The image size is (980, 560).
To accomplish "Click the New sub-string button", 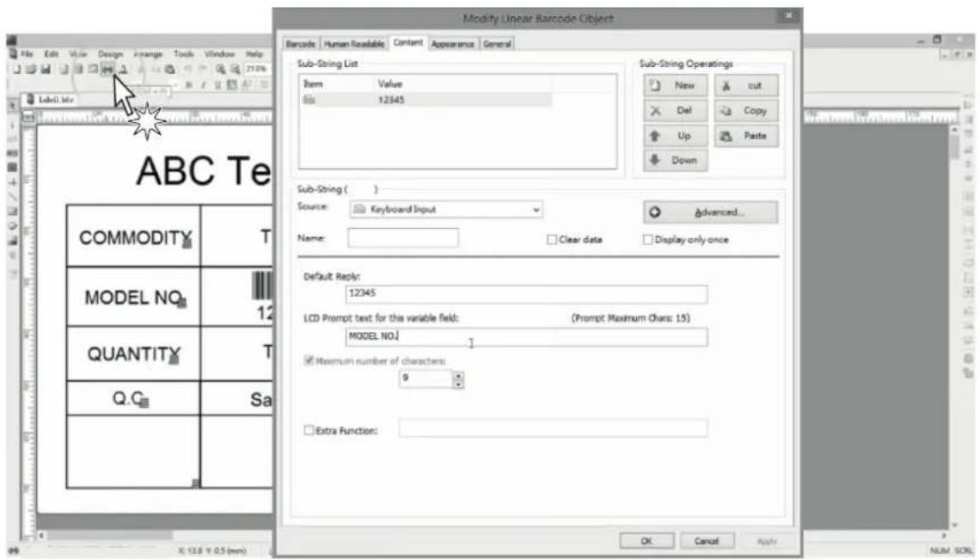I will tap(676, 86).
